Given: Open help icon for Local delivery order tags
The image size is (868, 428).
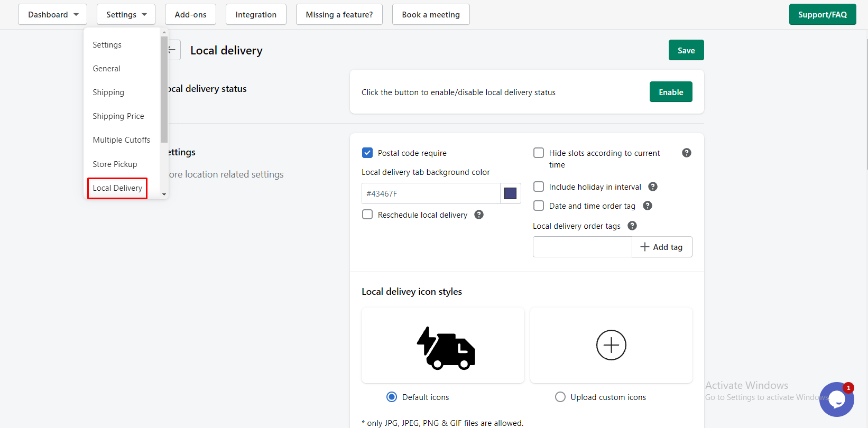Looking at the screenshot, I should click(x=632, y=226).
